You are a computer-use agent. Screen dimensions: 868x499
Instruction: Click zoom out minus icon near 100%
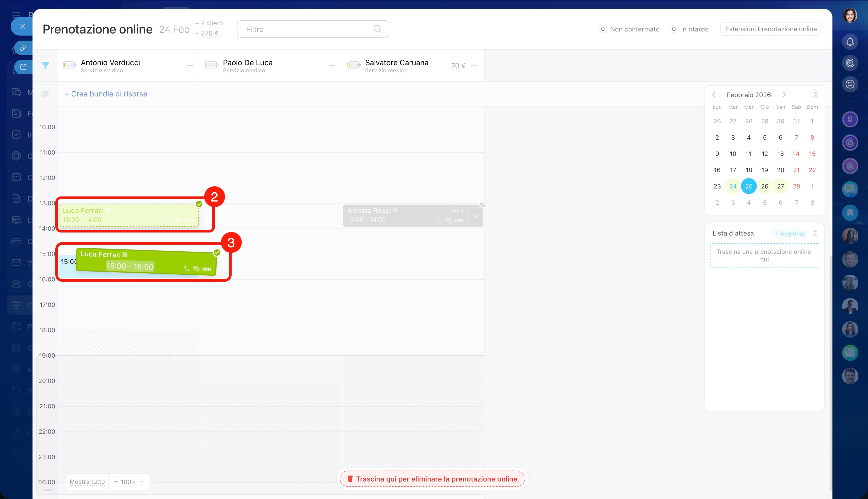point(116,482)
